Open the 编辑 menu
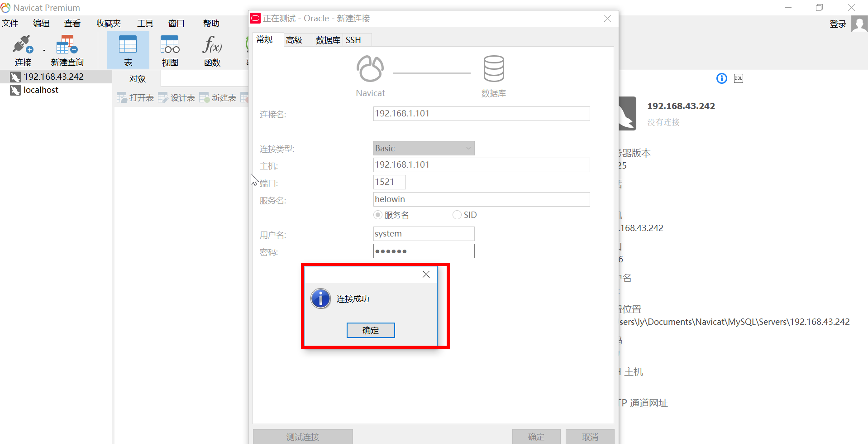The width and height of the screenshot is (868, 444). click(x=41, y=23)
